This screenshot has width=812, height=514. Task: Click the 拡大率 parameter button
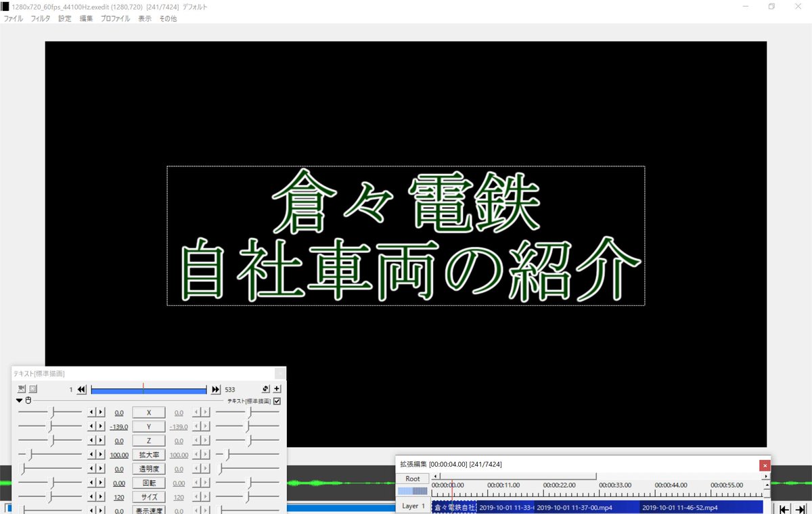[149, 455]
